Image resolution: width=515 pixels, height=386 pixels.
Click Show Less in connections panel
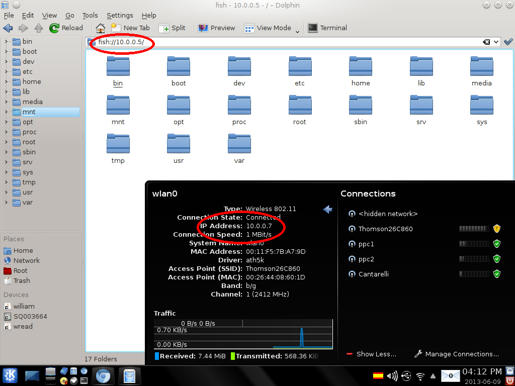click(371, 354)
